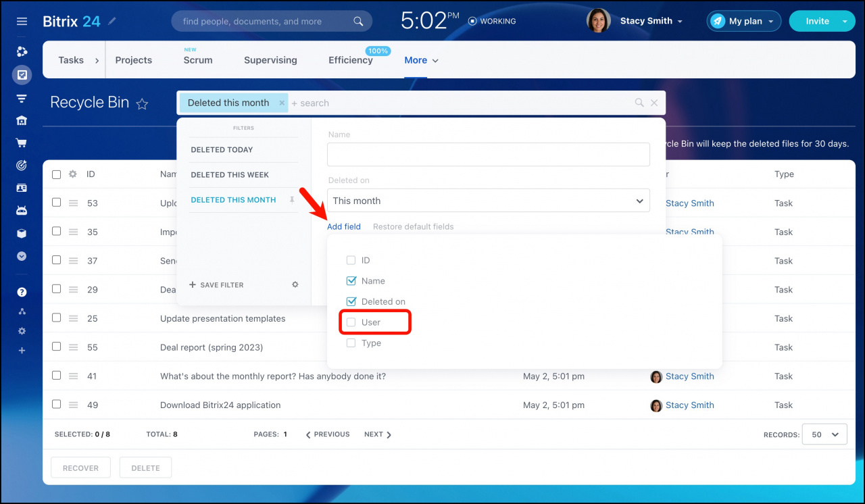Open table column settings gear next to ID
This screenshot has height=504, width=865.
pyautogui.click(x=73, y=174)
